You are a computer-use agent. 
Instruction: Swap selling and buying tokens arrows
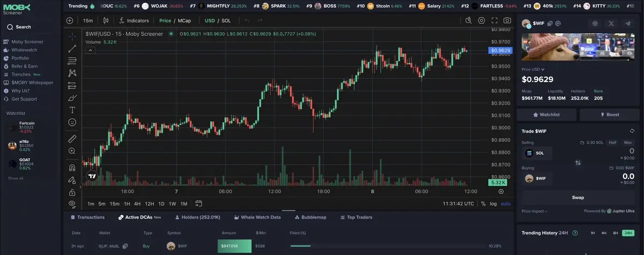578,163
